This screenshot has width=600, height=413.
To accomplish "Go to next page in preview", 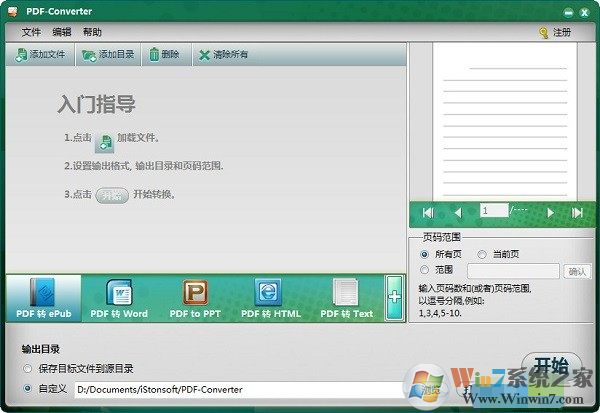I will tap(550, 212).
